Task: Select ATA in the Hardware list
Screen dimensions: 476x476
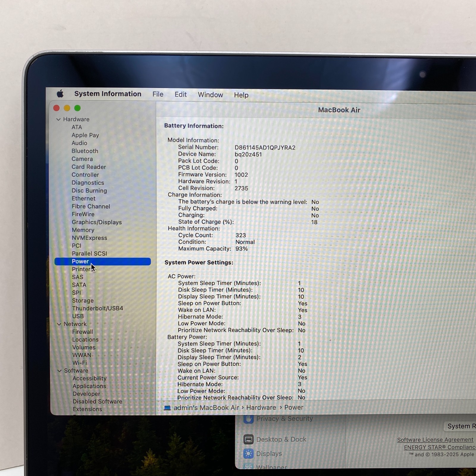Action: pos(77,127)
